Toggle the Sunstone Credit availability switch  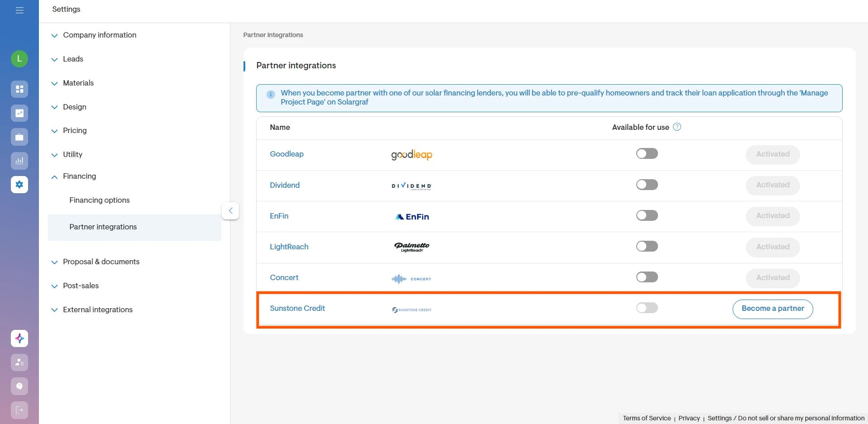[x=647, y=308]
